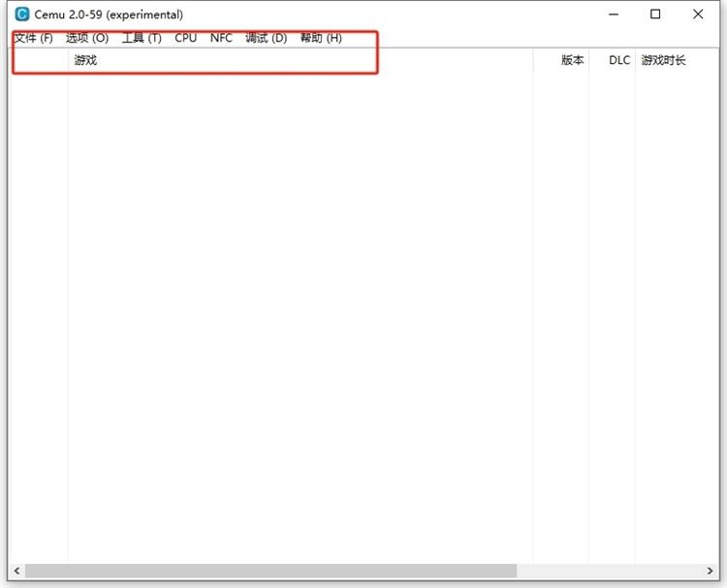
Task: Open the 调试 (D) menu
Action: [x=266, y=38]
